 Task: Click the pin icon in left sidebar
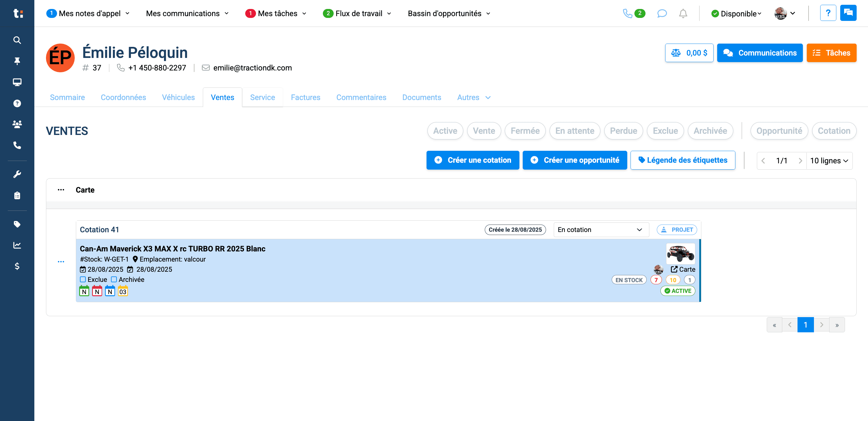17,61
